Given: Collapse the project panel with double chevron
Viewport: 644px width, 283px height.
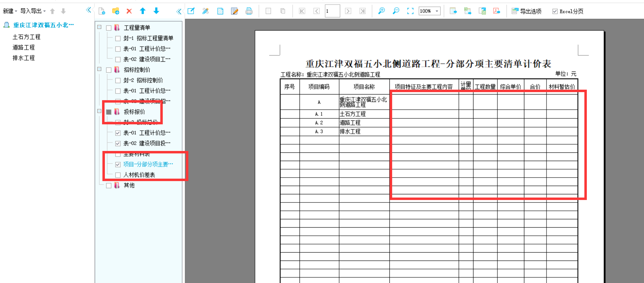Looking at the screenshot, I should click(88, 11).
